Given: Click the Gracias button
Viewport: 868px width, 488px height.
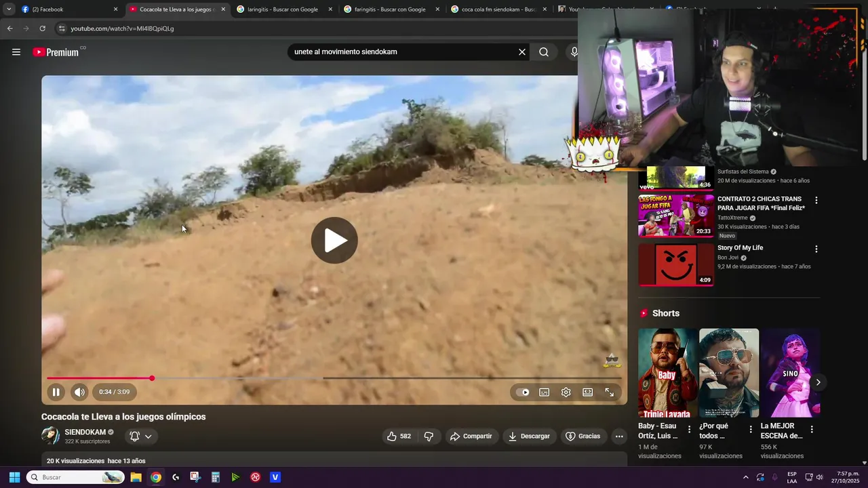Looking at the screenshot, I should point(583,436).
